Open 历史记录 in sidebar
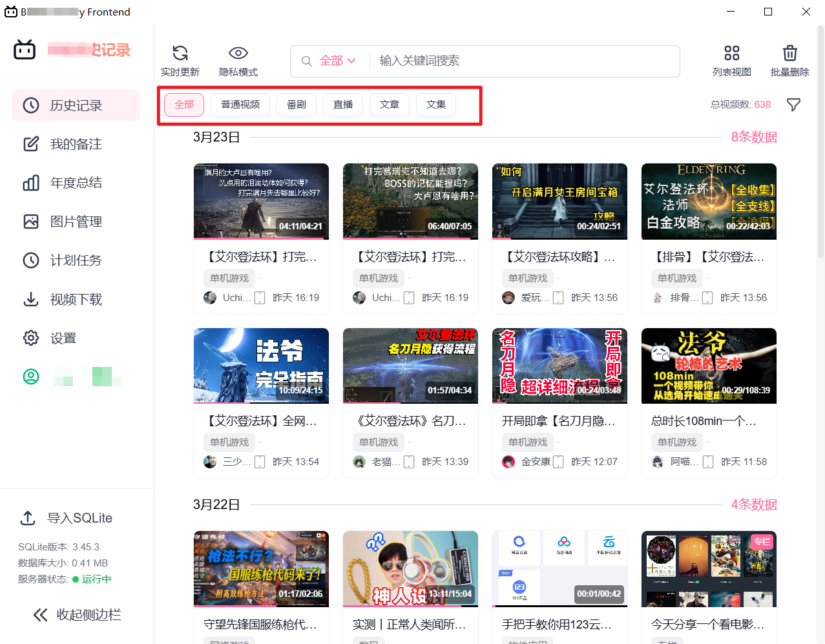The height and width of the screenshot is (644, 825). click(x=76, y=105)
